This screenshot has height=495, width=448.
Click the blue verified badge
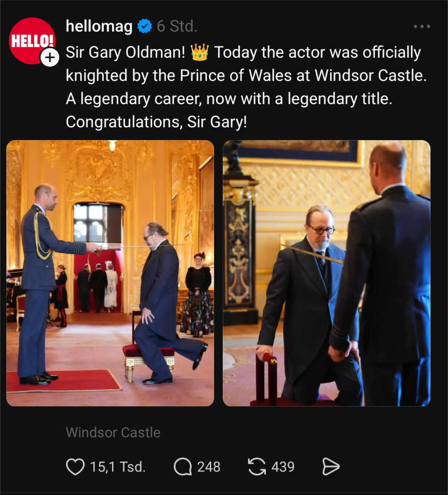[144, 26]
